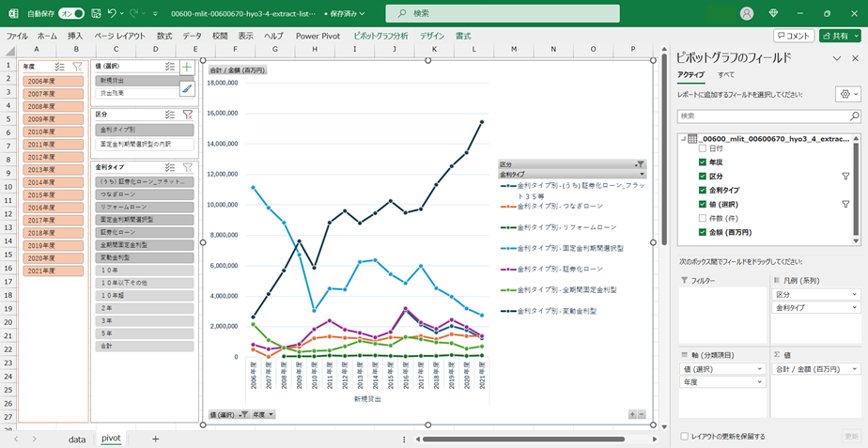Screen dimensions: 868x448
Task: Click the green plus chart elements button
Action: pos(187,68)
